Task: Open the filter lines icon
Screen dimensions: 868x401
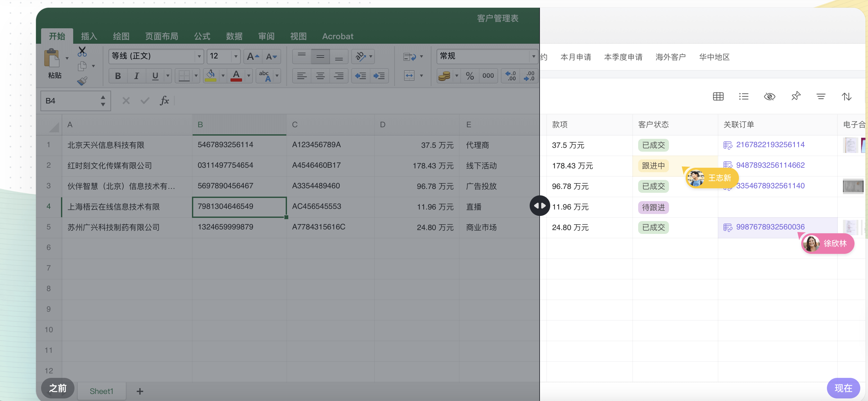Action: pos(821,96)
